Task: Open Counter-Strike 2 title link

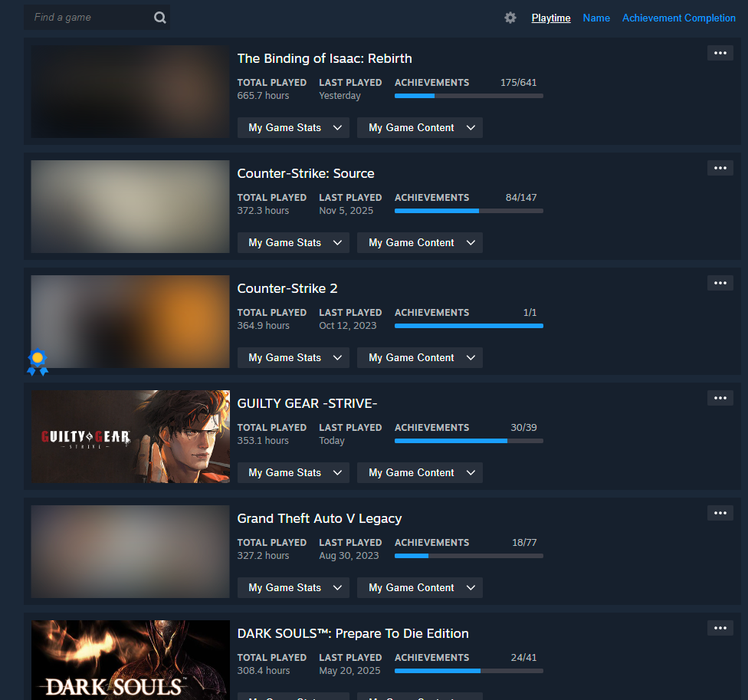Action: tap(287, 289)
